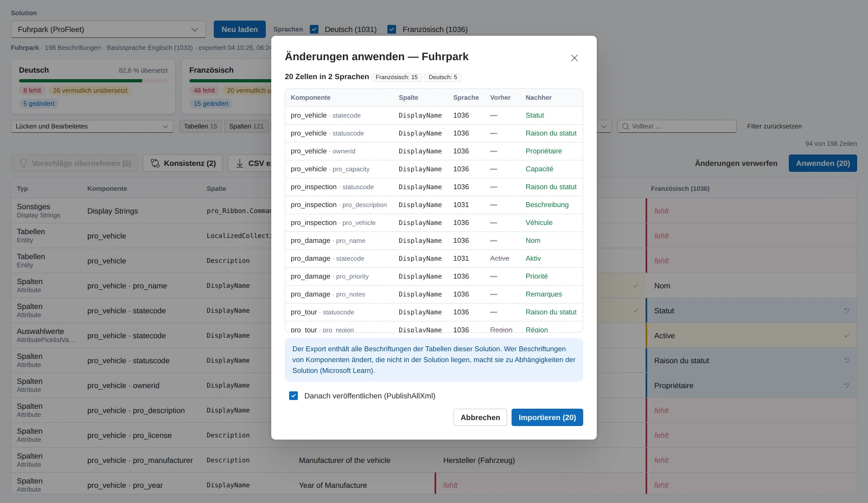Click revert icon in Statut row

coord(846,311)
